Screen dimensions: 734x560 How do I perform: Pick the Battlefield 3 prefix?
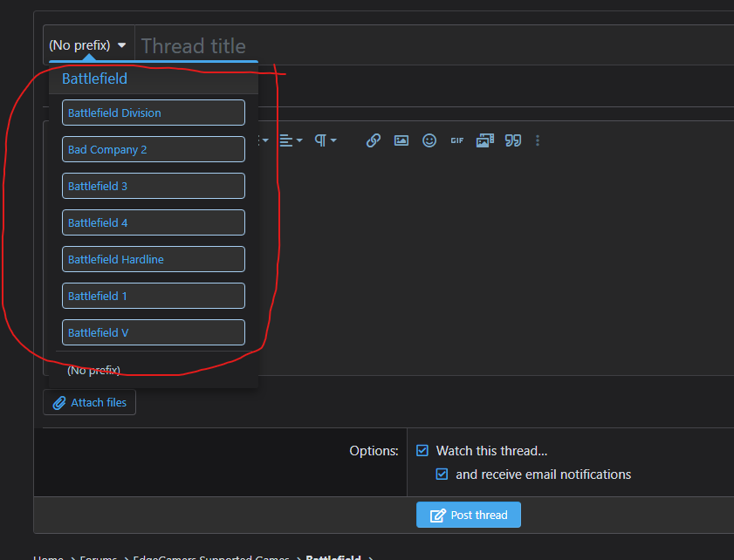click(154, 186)
